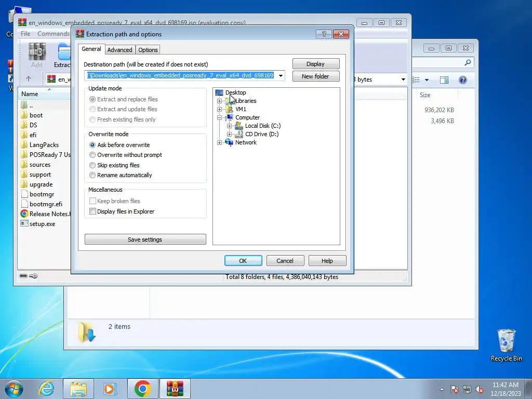
Task: Expand the Network tree node
Action: [220, 142]
